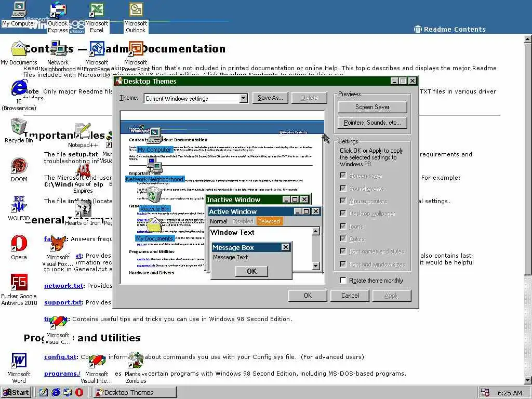The image size is (532, 399).
Task: Click the first Quick Launch pencil icon
Action: click(44, 392)
